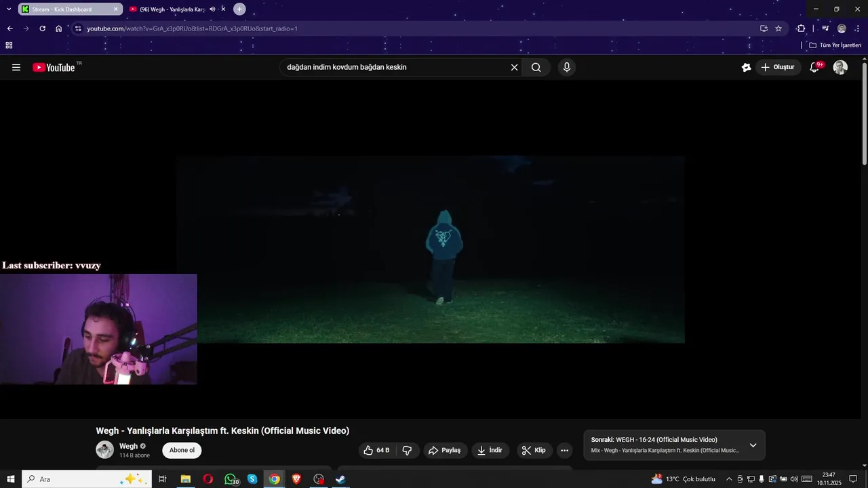Open Chrome profile avatar
Image resolution: width=868 pixels, height=488 pixels.
click(x=842, y=28)
